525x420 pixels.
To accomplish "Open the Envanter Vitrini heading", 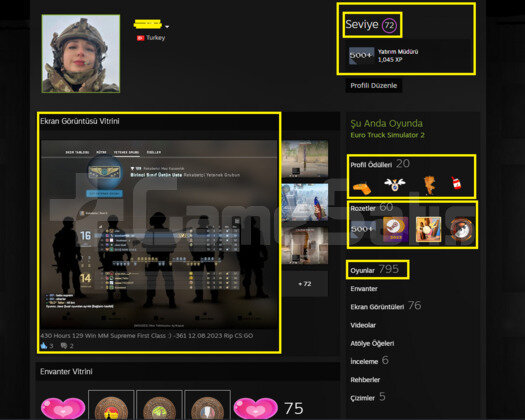I will (66, 372).
